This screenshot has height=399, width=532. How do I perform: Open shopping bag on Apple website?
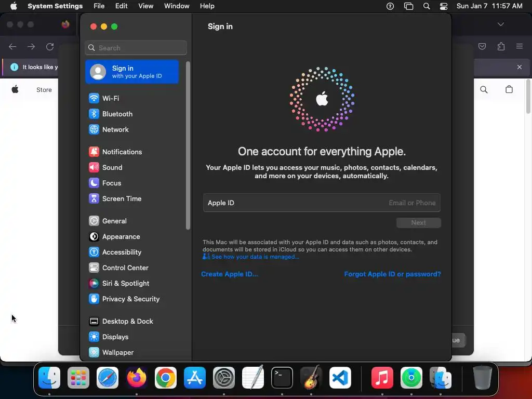point(509,89)
